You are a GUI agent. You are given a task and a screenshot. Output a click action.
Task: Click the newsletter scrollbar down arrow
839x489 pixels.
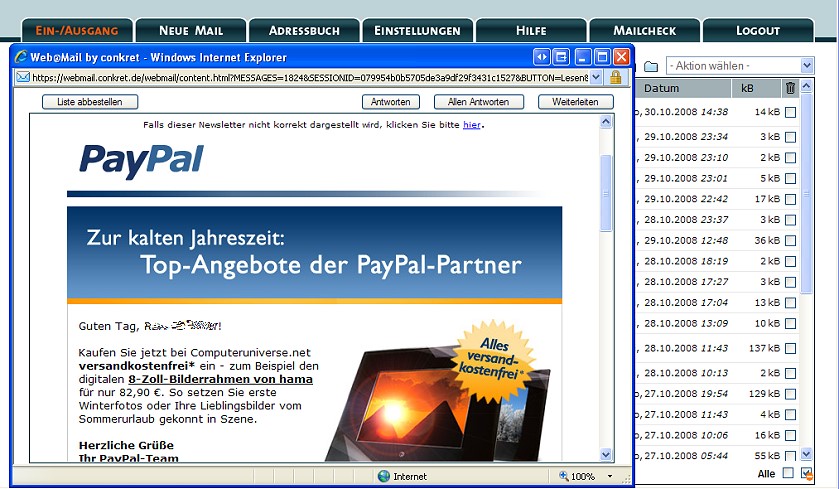[606, 455]
